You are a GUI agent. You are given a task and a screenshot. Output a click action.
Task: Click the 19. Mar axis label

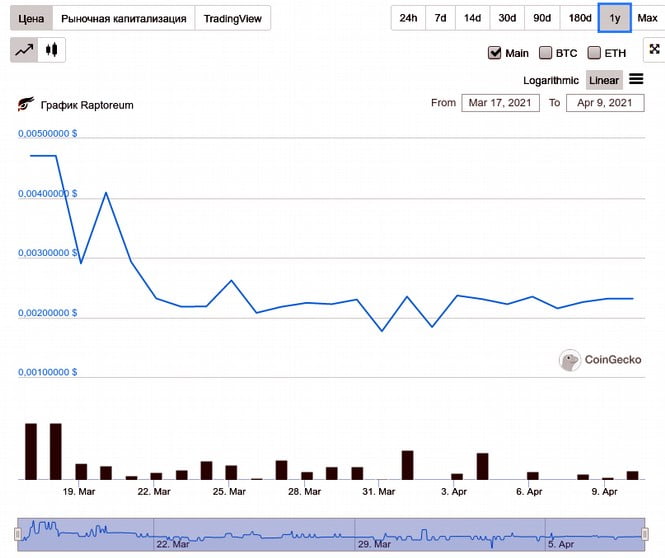click(79, 492)
